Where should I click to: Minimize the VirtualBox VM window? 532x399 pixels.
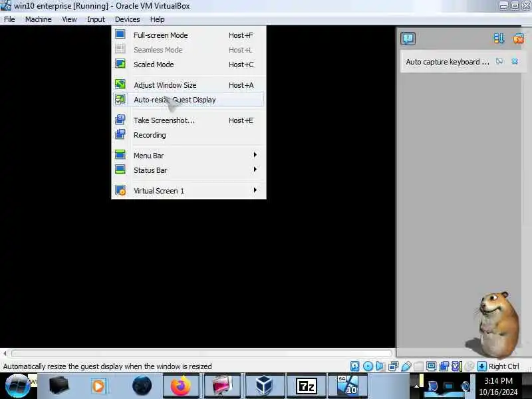[x=503, y=6]
